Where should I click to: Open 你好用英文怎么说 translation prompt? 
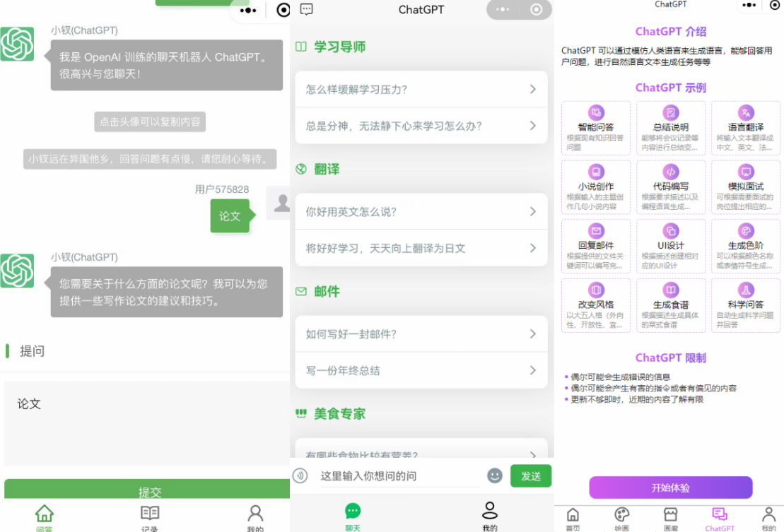click(x=421, y=212)
